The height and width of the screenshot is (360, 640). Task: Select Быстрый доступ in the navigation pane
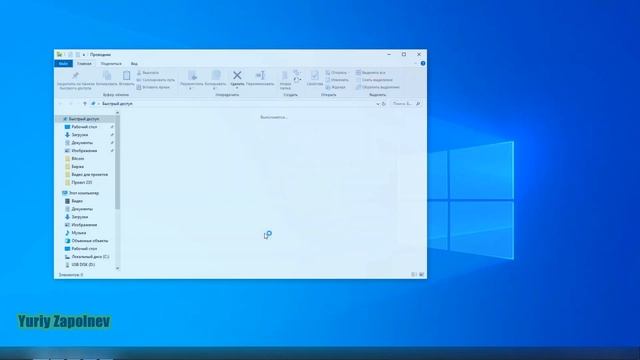[84, 119]
